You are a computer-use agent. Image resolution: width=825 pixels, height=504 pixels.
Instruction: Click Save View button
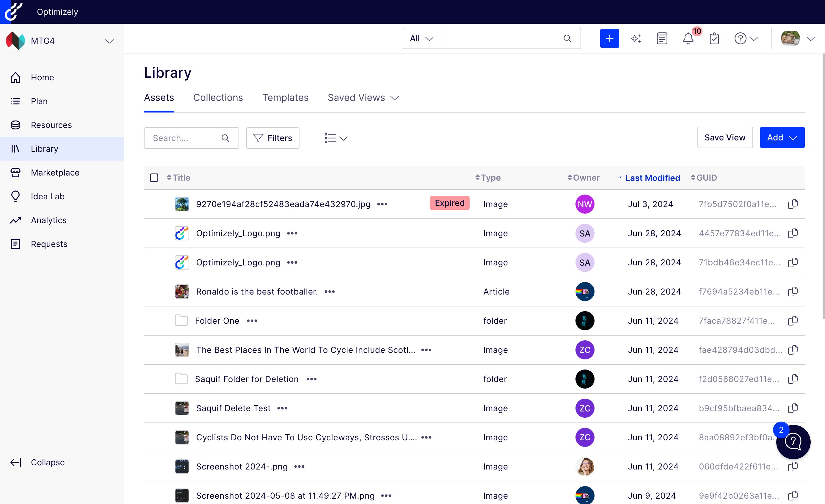[x=724, y=137]
